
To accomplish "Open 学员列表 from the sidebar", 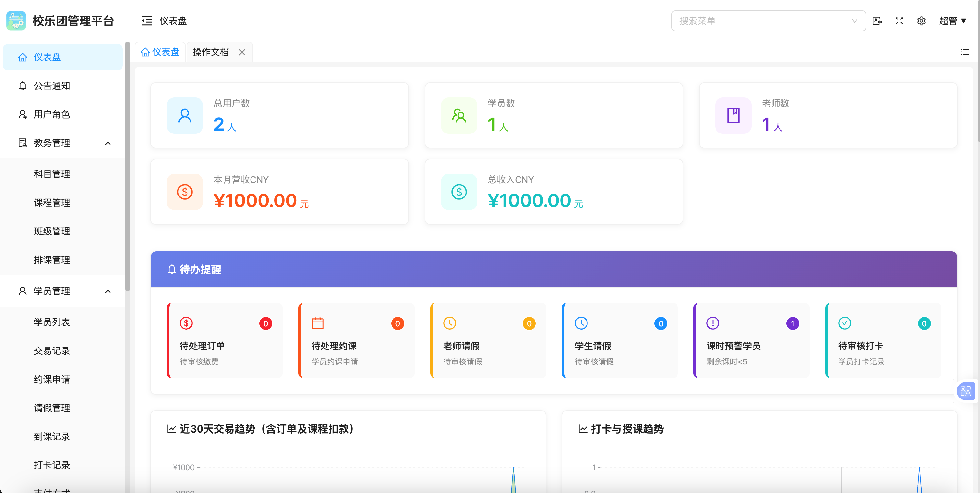I will click(51, 322).
